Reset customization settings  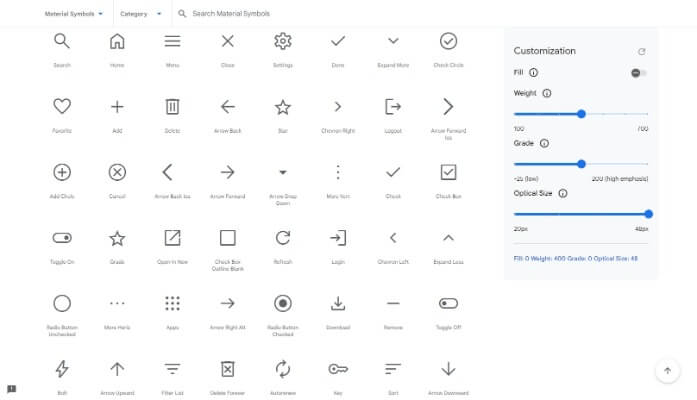click(x=641, y=51)
